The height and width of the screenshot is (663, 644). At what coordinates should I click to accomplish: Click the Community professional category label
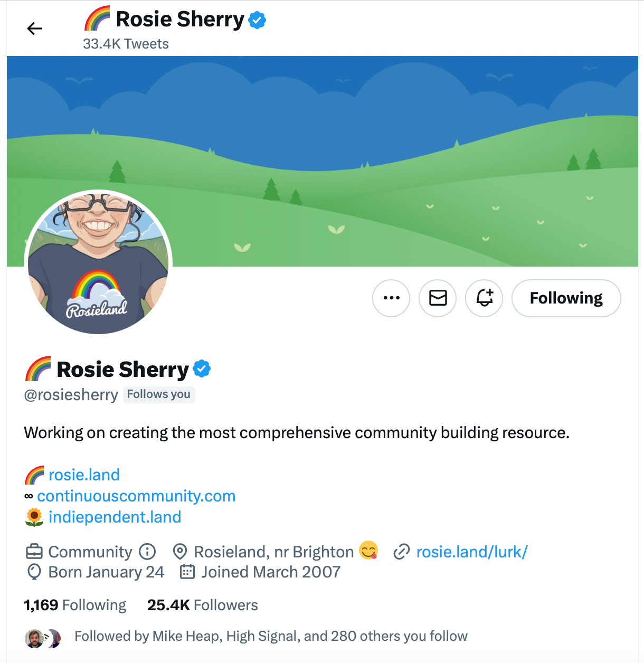pyautogui.click(x=90, y=552)
